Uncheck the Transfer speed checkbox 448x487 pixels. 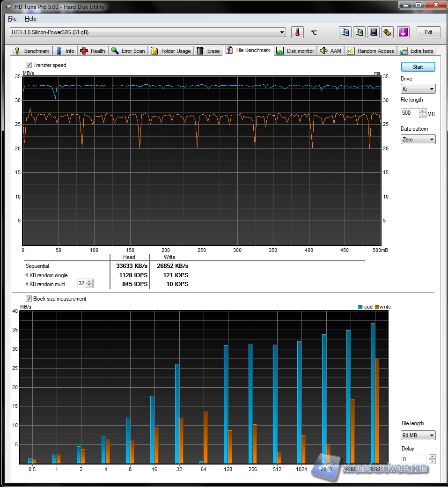(x=29, y=65)
